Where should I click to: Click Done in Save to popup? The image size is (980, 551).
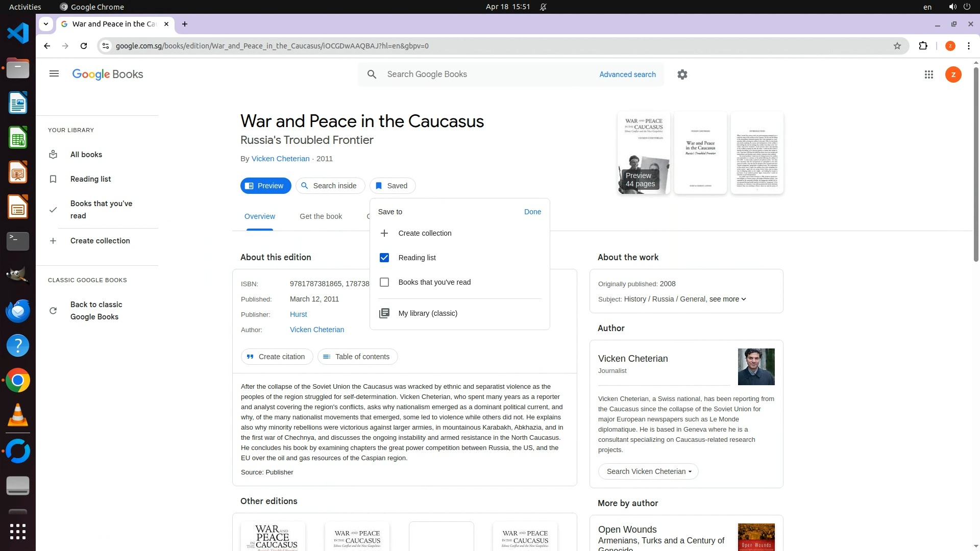(532, 212)
